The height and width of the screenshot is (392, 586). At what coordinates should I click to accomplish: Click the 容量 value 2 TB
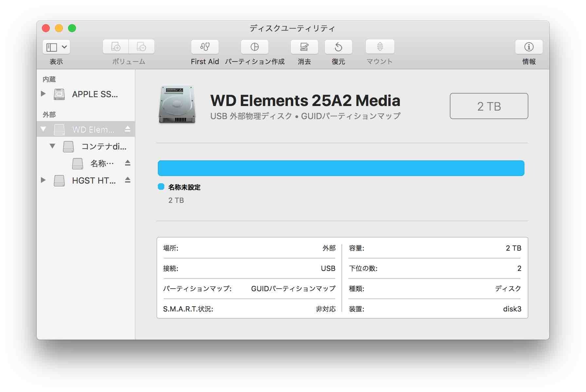[513, 248]
